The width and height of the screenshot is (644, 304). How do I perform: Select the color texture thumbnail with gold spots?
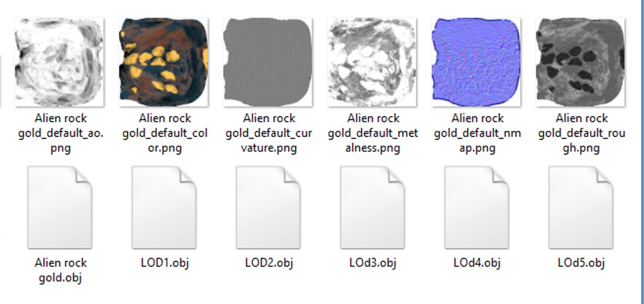point(164,62)
